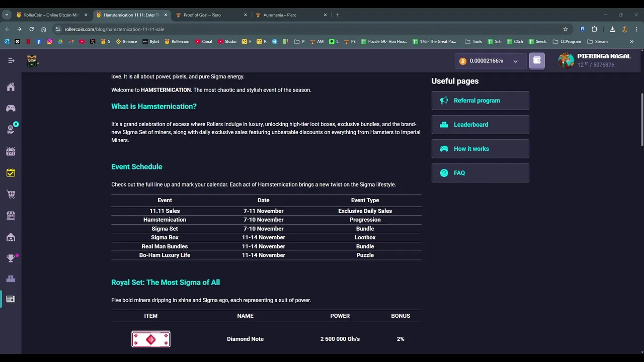Open the purple wallet button

[537, 61]
